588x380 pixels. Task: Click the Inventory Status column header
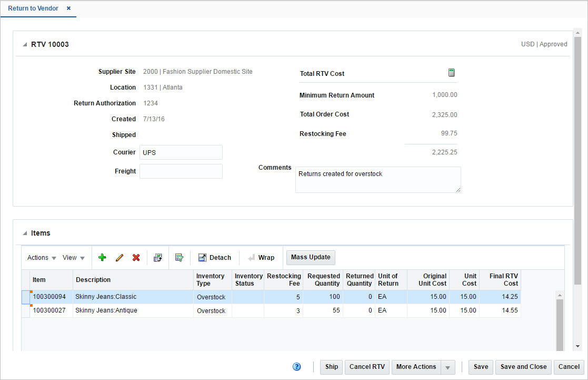tap(248, 280)
